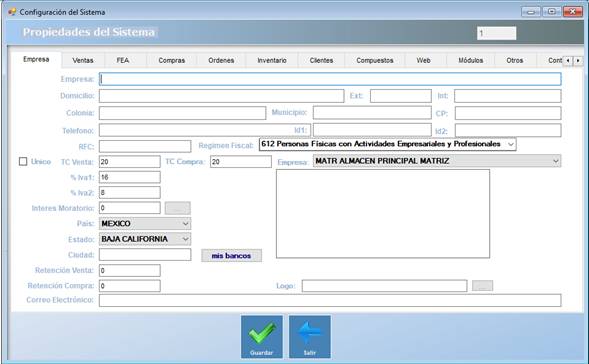
Task: Click the TC Venta field
Action: click(x=130, y=162)
